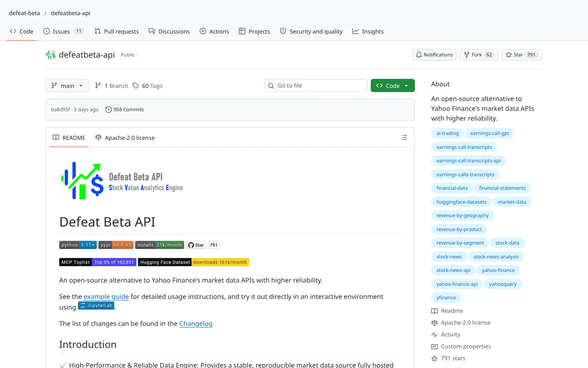The width and height of the screenshot is (588, 368).
Task: Open the Discussions tab
Action: click(169, 31)
